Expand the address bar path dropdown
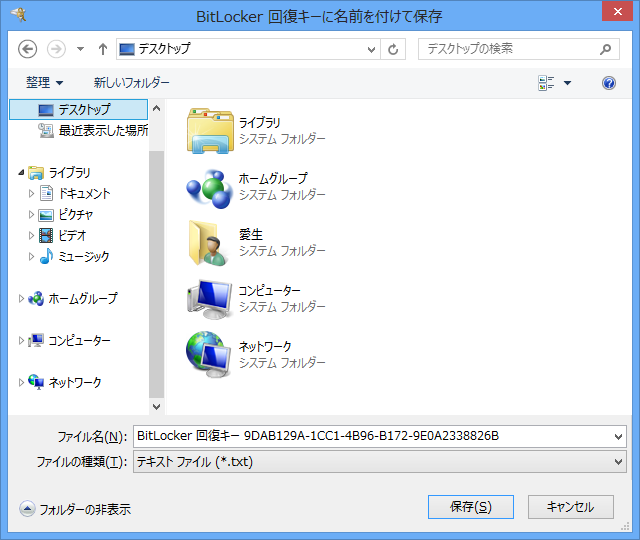Screen dimensions: 640x540 tap(371, 49)
